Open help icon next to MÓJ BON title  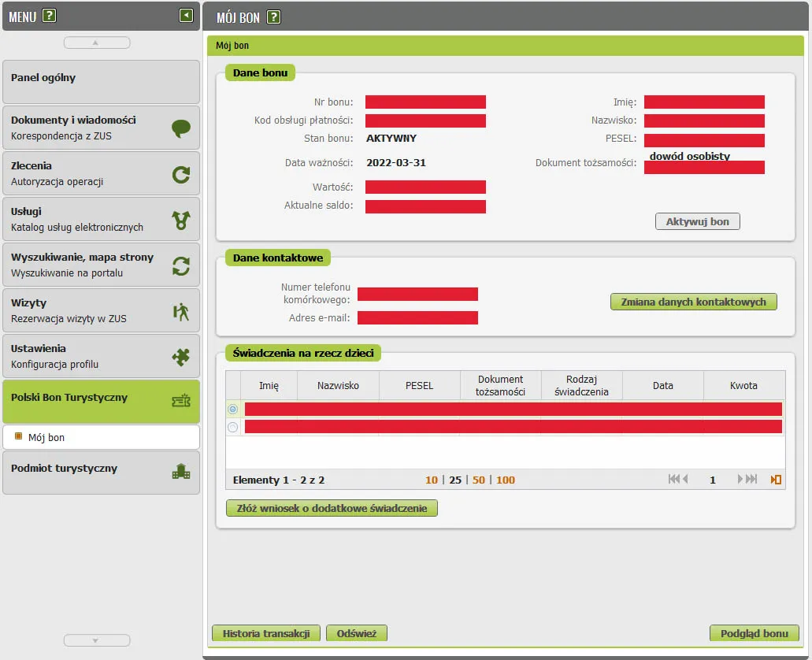(x=273, y=17)
